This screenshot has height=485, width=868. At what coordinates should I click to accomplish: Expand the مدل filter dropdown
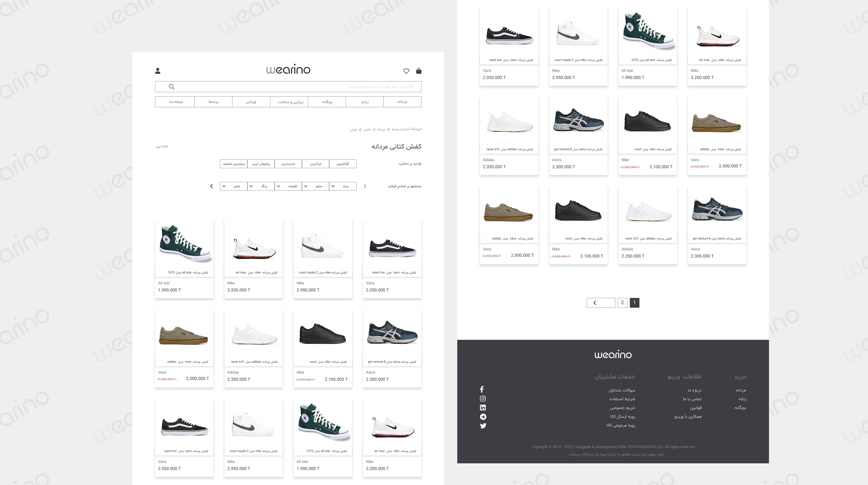233,186
